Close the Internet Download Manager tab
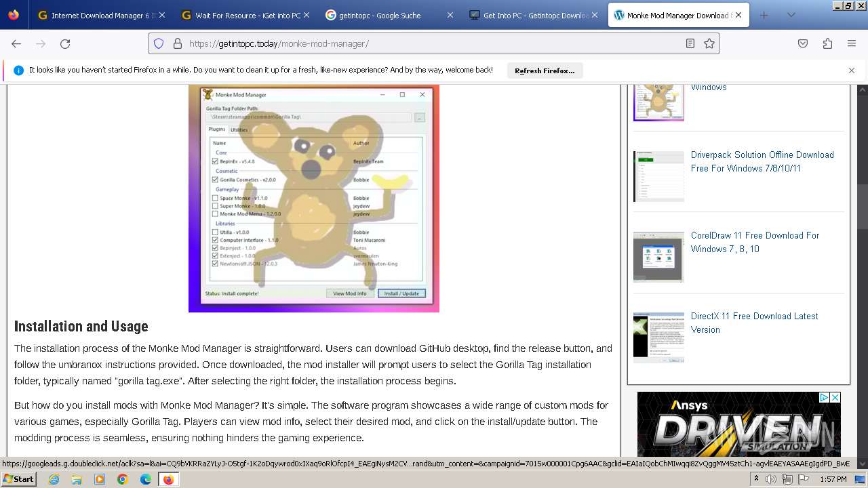Viewport: 868px width, 488px height. point(162,15)
